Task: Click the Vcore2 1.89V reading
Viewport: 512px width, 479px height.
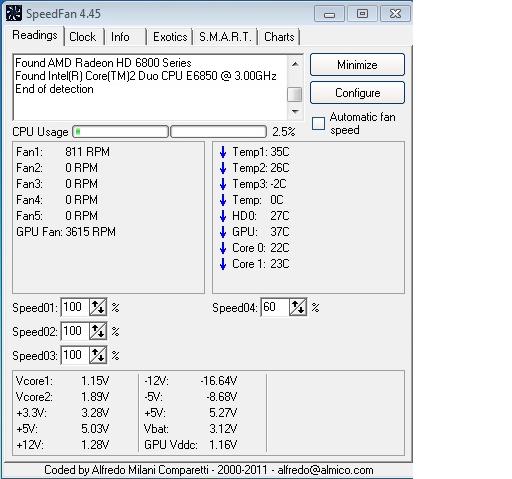Action: coord(62,397)
